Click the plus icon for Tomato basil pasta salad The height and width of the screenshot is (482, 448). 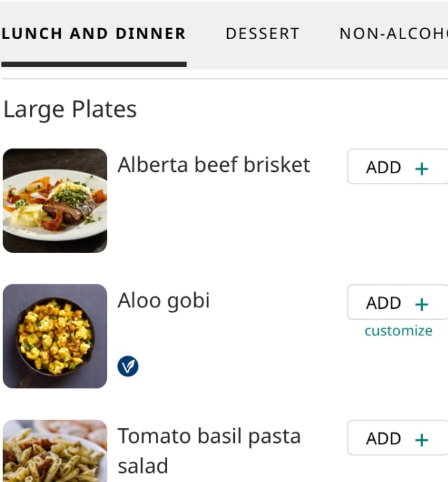coord(421,439)
